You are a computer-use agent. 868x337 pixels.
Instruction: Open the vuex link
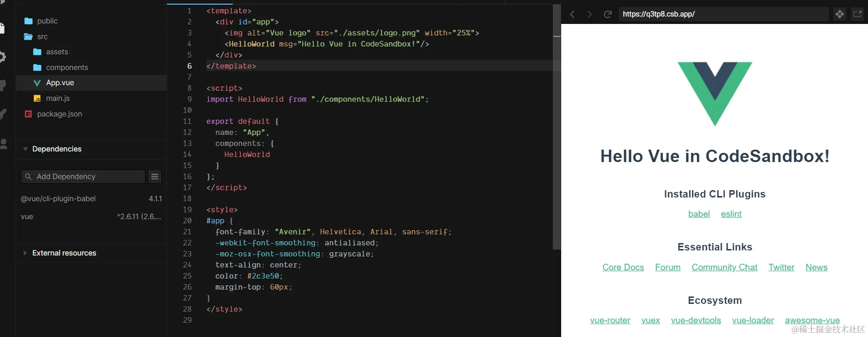[x=650, y=320]
